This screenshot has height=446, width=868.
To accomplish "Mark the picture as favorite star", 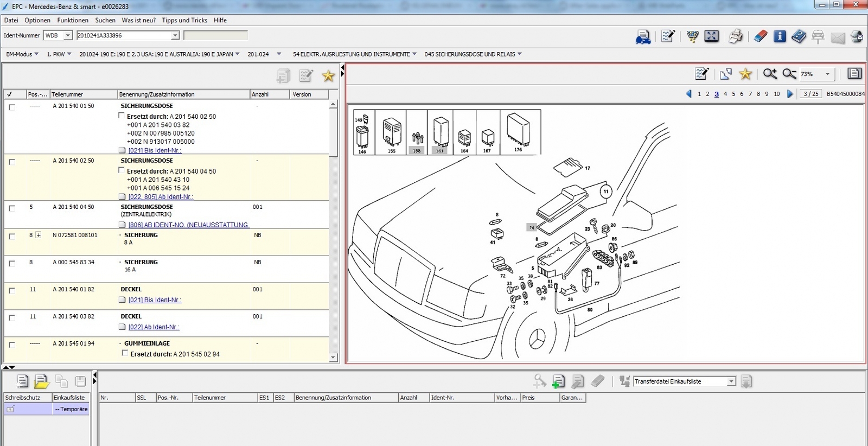I will click(745, 73).
